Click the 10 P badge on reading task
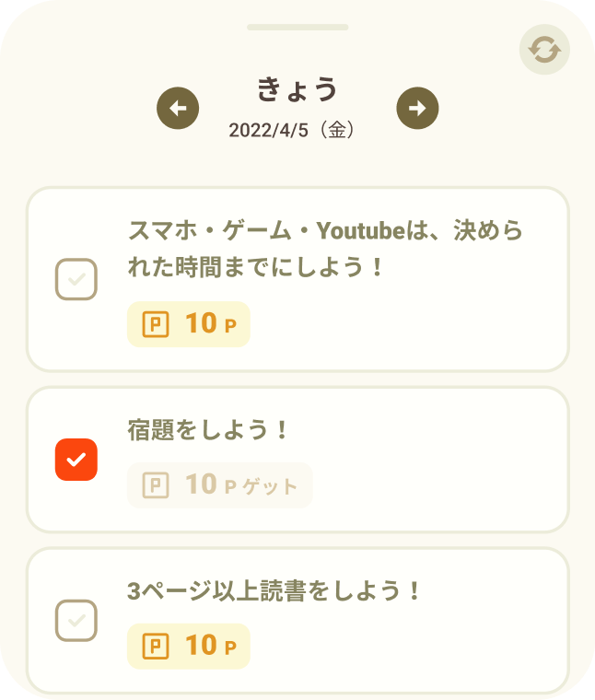 coord(189,646)
